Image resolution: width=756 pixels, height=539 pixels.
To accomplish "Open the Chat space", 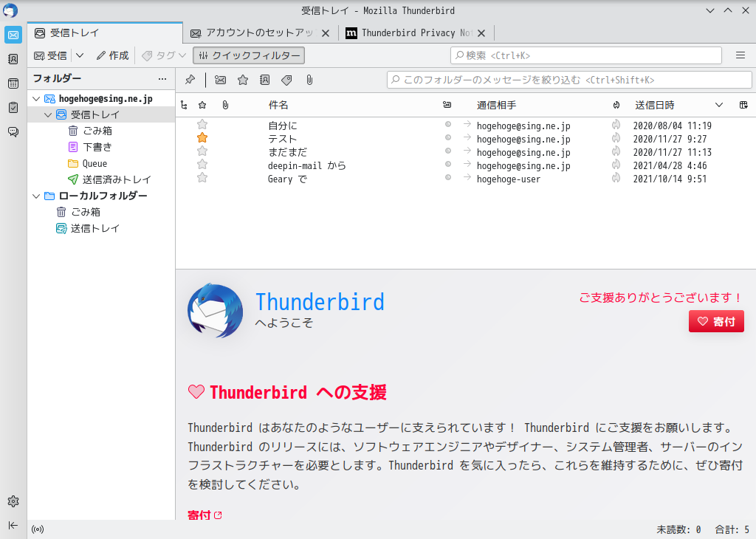I will (13, 131).
